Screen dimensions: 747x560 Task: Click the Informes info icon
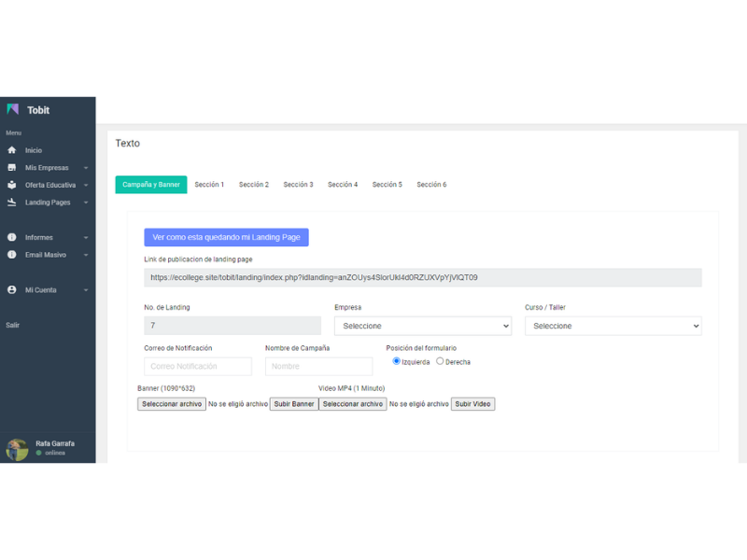[x=12, y=237]
